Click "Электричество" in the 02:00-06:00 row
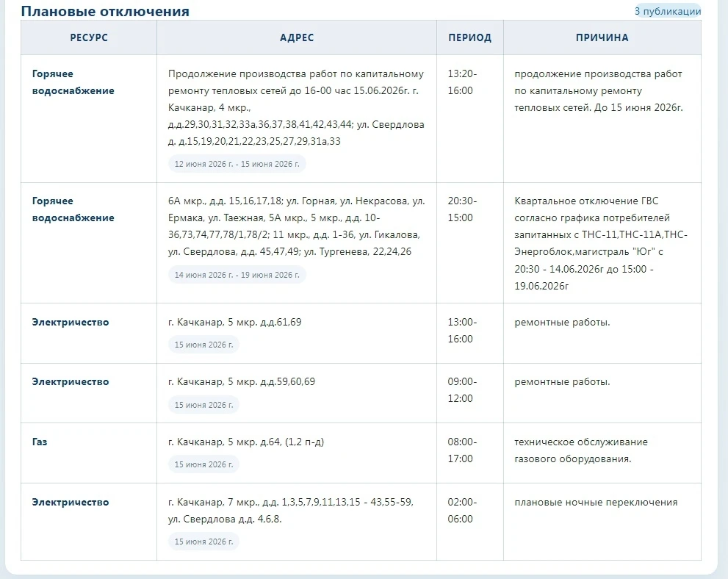 (x=70, y=502)
